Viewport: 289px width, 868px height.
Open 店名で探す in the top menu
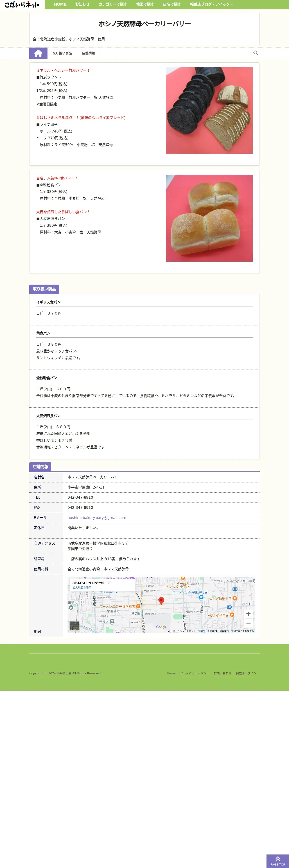tap(172, 4)
